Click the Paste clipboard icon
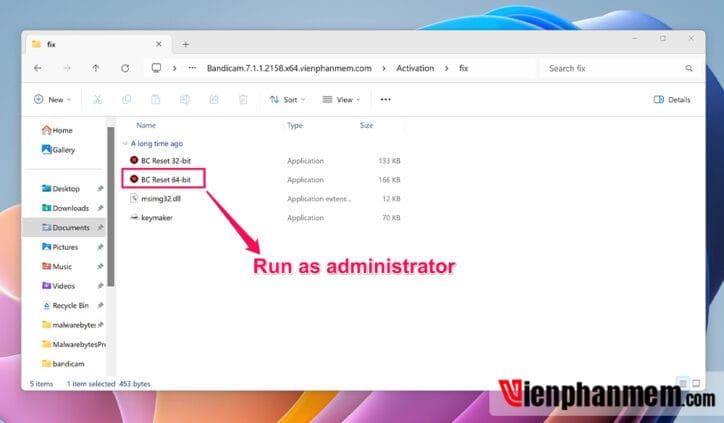This screenshot has height=423, width=724. pos(156,99)
